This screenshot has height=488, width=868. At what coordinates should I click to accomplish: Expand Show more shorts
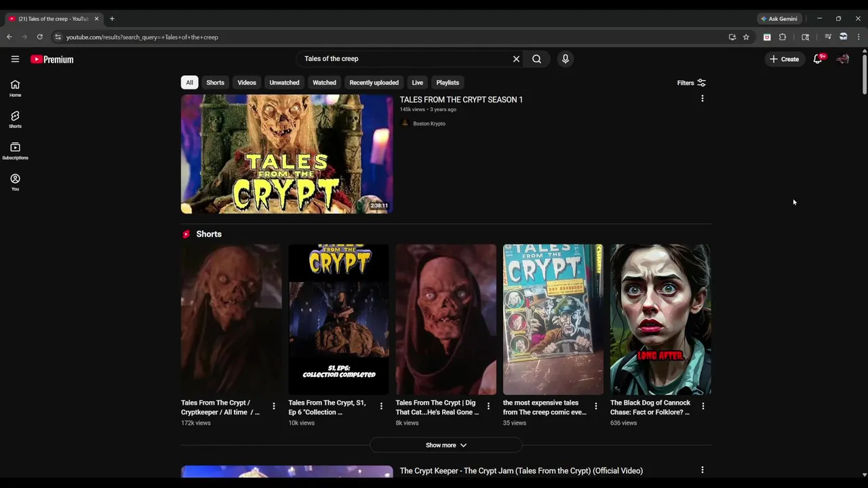[x=446, y=445]
